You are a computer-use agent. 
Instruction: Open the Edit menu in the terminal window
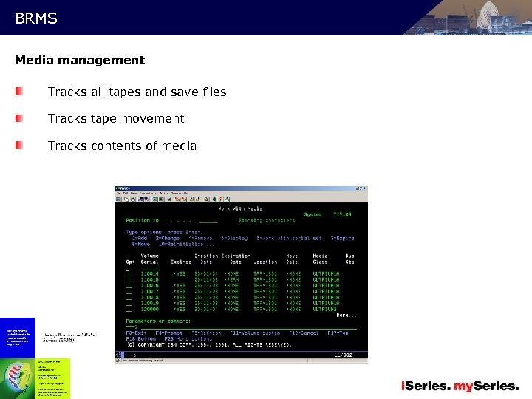click(126, 194)
